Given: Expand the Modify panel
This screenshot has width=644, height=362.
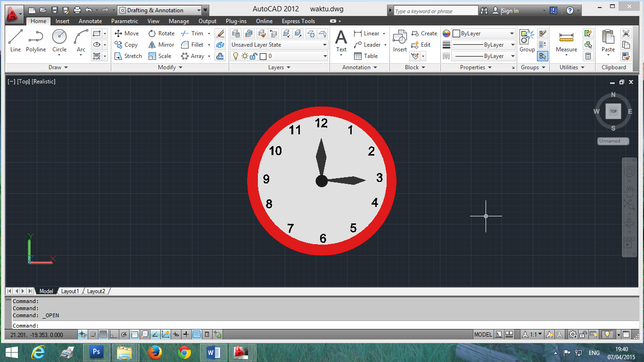Looking at the screenshot, I should click(170, 67).
